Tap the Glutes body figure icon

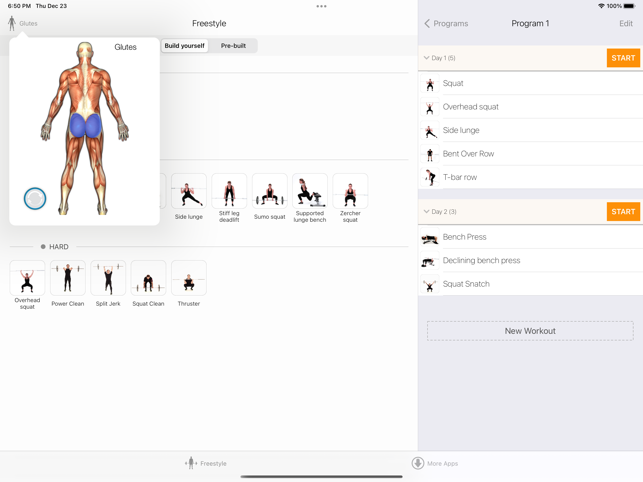(x=12, y=23)
